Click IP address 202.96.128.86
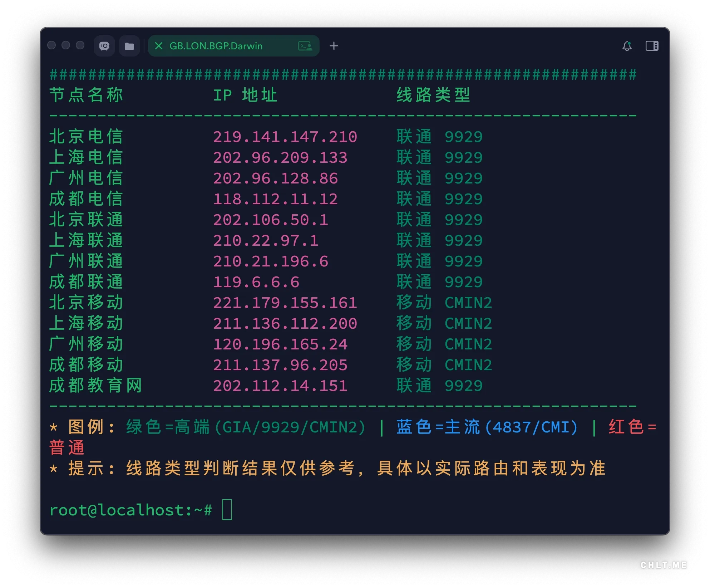 (x=275, y=178)
